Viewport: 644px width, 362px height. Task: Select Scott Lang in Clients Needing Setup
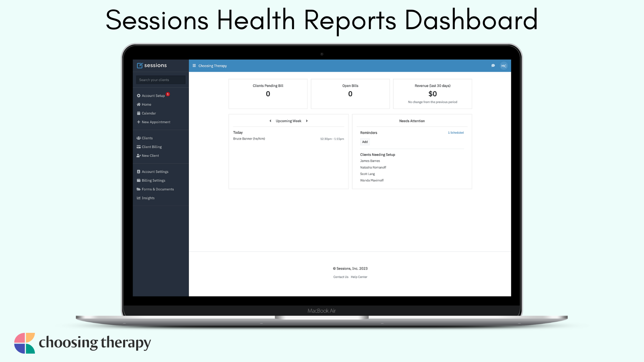pos(367,174)
